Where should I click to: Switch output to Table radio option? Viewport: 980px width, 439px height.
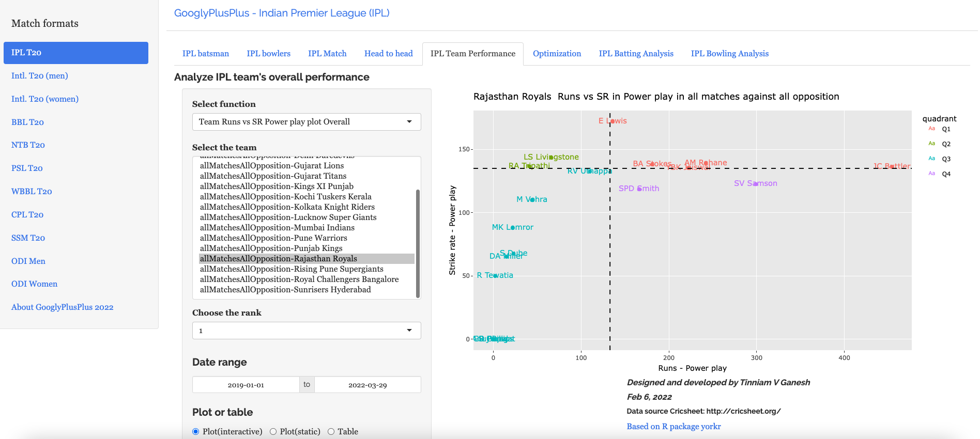331,432
